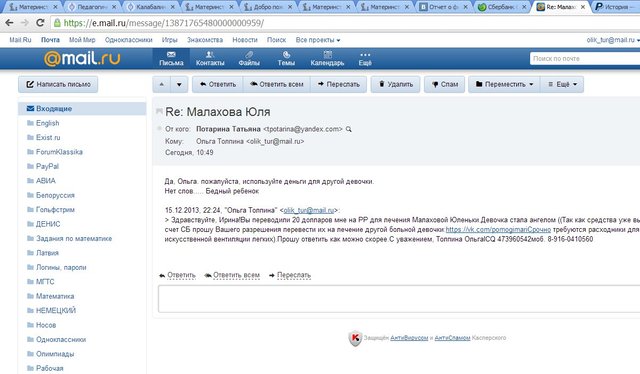The height and width of the screenshot is (374, 640).
Task: Click Ответить всем in the top toolbar
Action: 277,85
